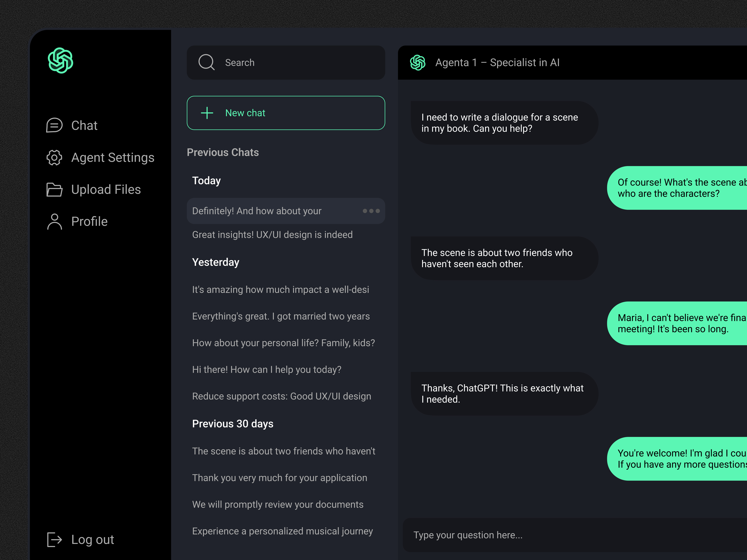Start a New chat

click(286, 113)
